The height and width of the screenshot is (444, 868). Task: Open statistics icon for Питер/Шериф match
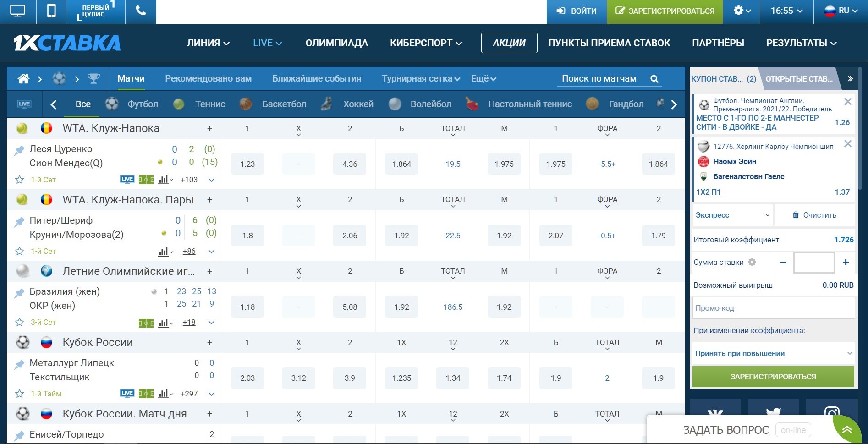tap(165, 252)
